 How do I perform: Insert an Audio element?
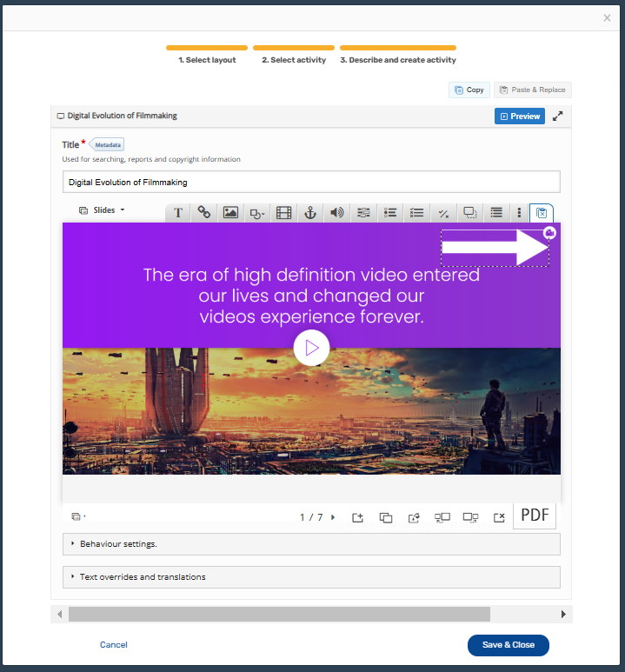coord(337,213)
